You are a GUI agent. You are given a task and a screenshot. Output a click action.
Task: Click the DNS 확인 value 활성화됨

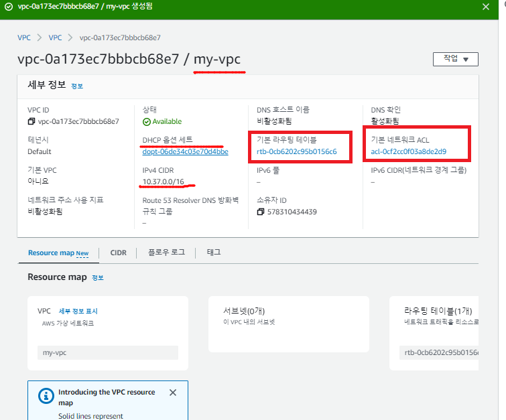click(x=385, y=121)
